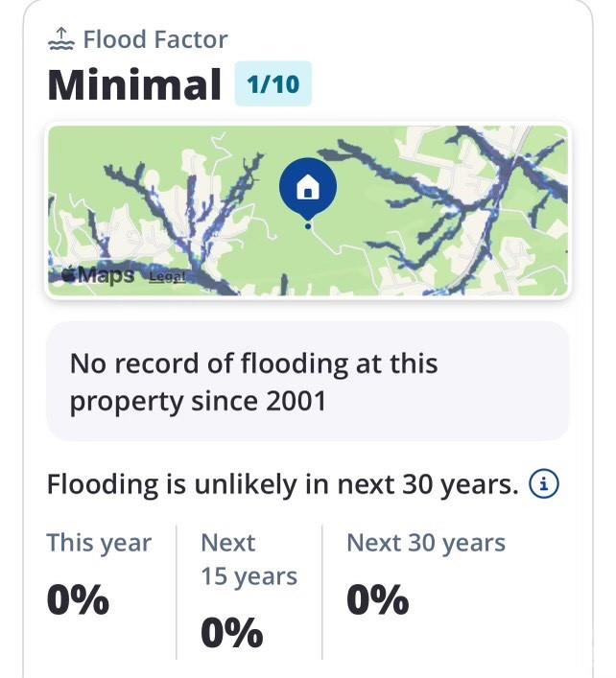Tap the small dot beneath the house pin
616x678 pixels.
click(x=307, y=226)
